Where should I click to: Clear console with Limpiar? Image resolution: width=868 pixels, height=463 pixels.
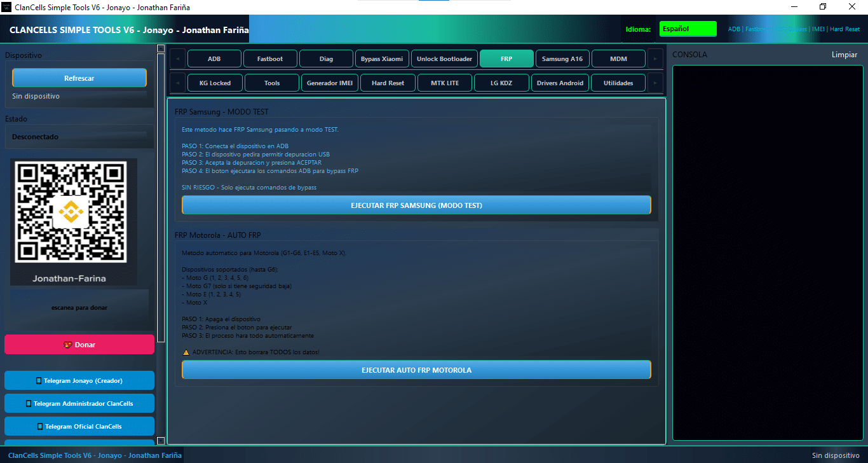(x=844, y=55)
